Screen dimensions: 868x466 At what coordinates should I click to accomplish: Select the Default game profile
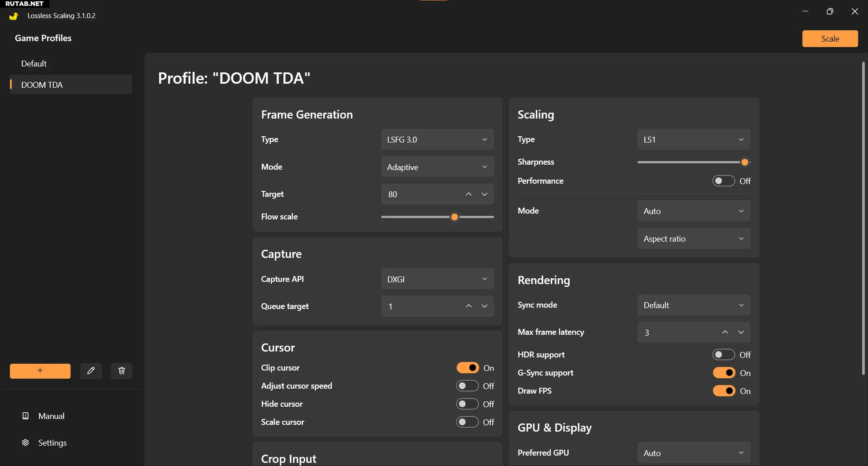(34, 64)
